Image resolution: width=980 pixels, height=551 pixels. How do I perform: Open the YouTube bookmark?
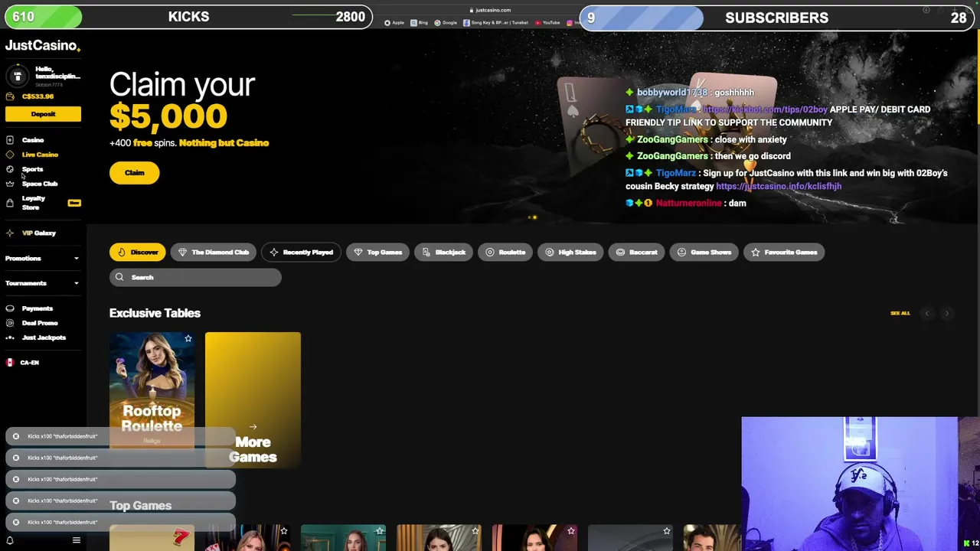547,23
